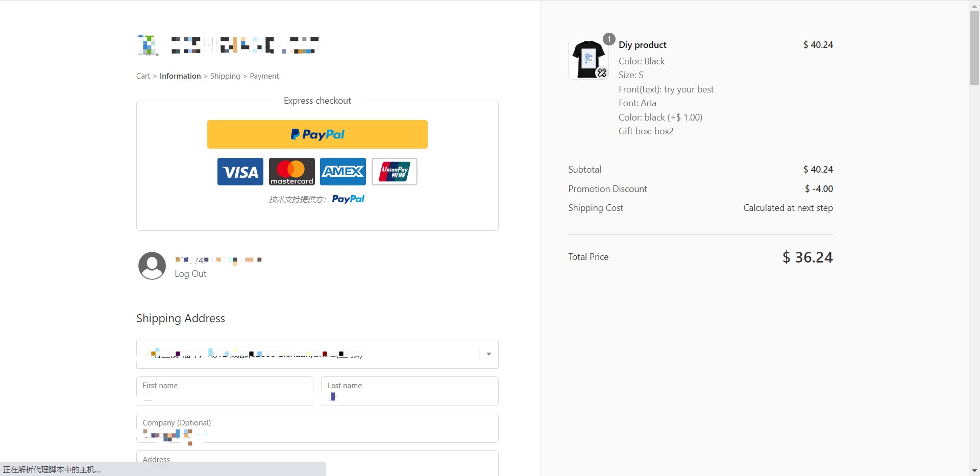Select the Payment breadcrumb step
The width and height of the screenshot is (980, 476).
pyautogui.click(x=264, y=76)
